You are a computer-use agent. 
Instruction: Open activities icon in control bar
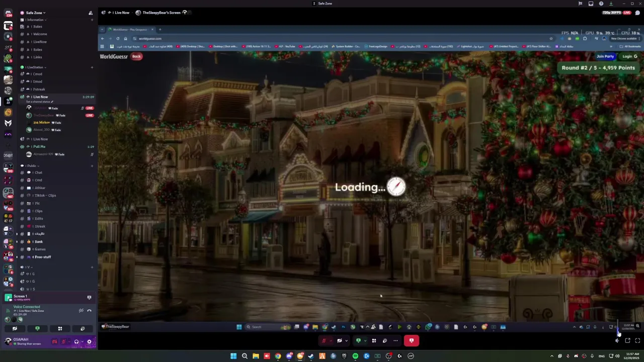click(374, 341)
